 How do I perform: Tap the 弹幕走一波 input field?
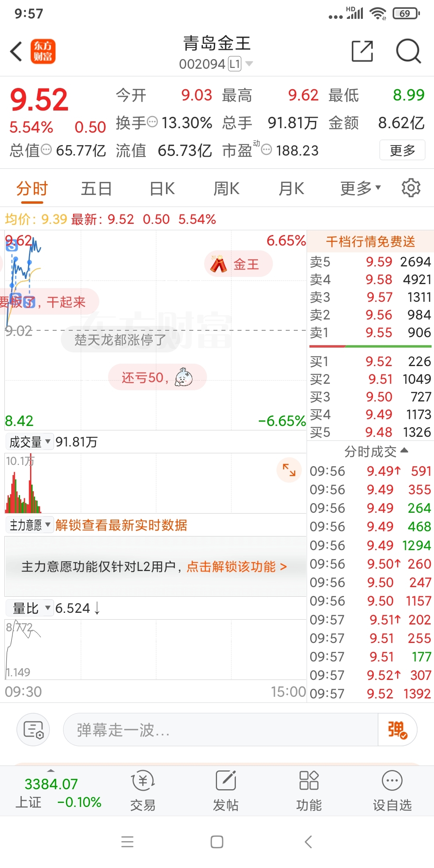point(220,729)
